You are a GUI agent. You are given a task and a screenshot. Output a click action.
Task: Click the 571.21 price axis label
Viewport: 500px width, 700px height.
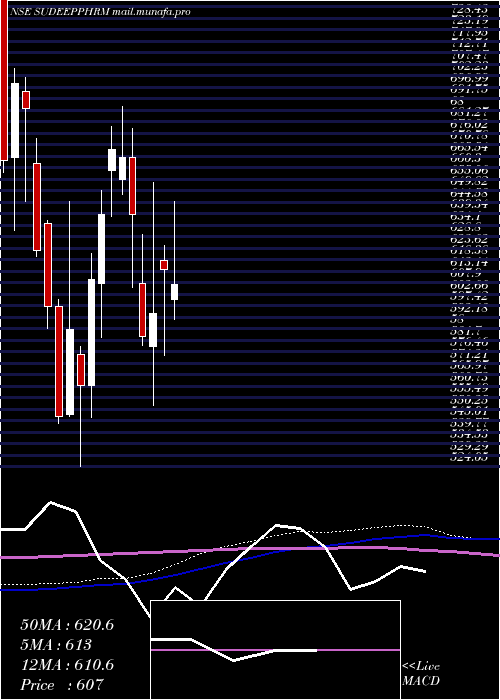[x=469, y=355]
